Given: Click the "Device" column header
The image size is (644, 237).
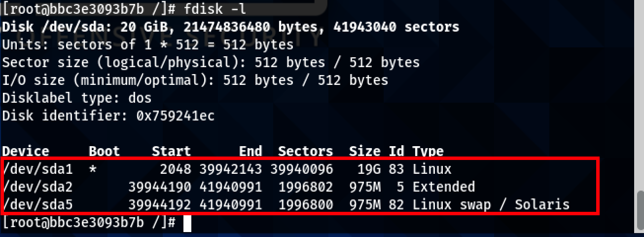Looking at the screenshot, I should [26, 151].
